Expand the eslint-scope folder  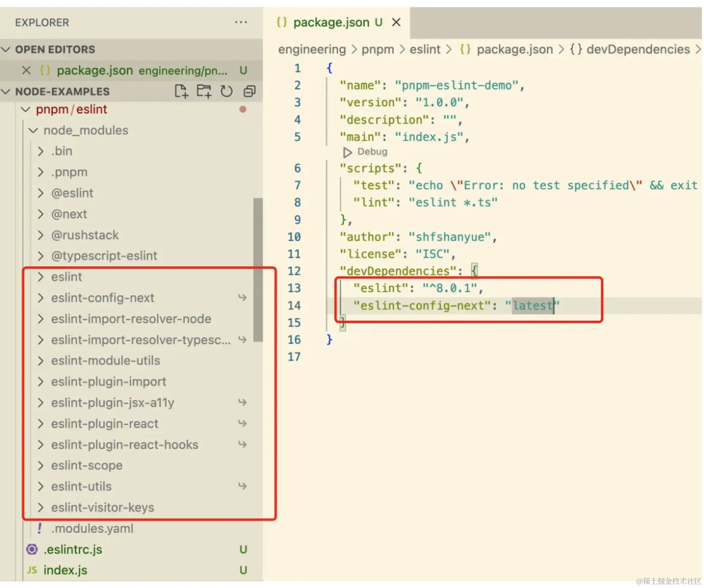click(x=40, y=465)
